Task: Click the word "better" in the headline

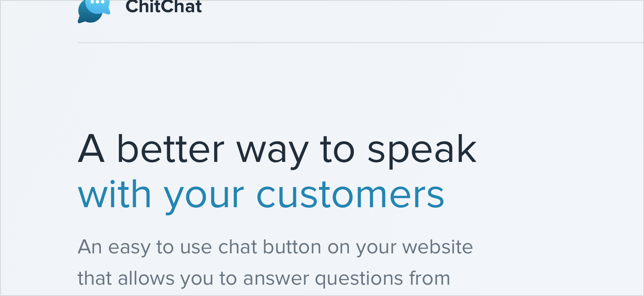Action: pos(171,149)
